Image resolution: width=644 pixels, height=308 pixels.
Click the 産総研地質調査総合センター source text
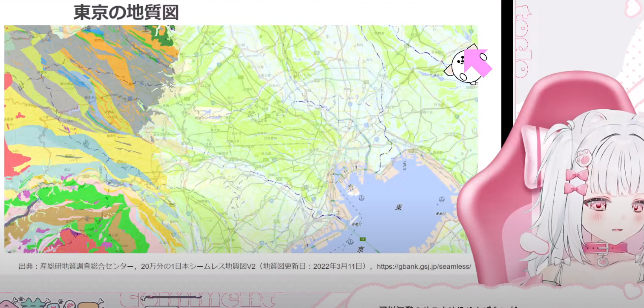tap(87, 266)
